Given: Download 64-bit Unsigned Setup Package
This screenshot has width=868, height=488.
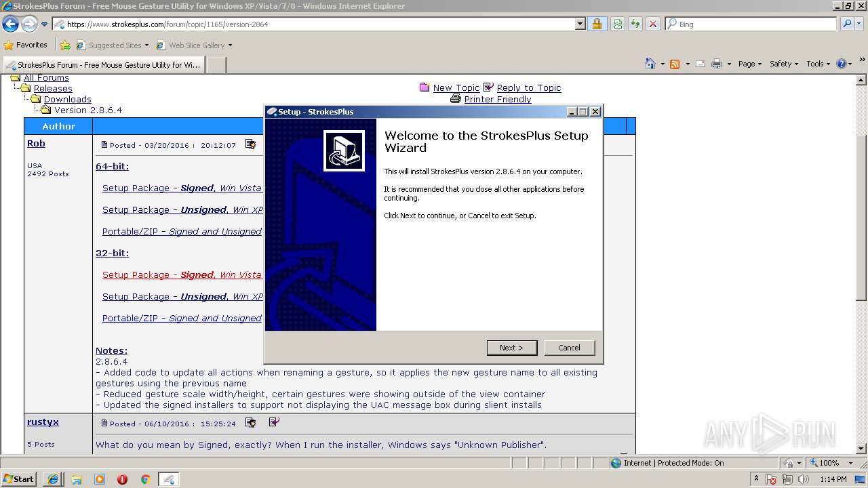Looking at the screenshot, I should (x=182, y=209).
